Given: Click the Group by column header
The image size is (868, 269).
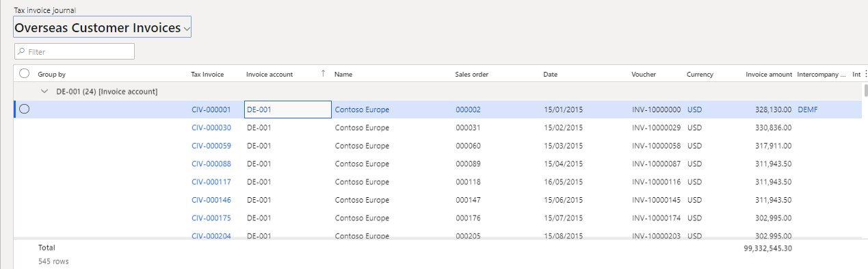Looking at the screenshot, I should (x=51, y=74).
